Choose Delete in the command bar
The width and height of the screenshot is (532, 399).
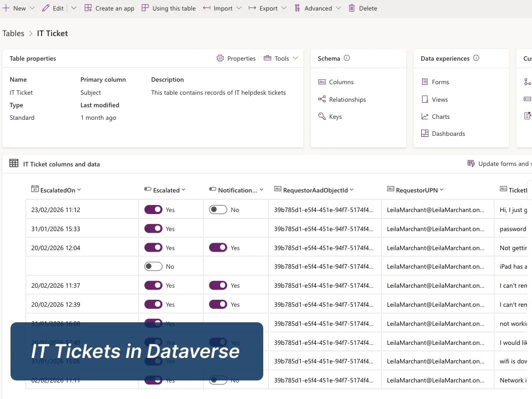coord(368,9)
